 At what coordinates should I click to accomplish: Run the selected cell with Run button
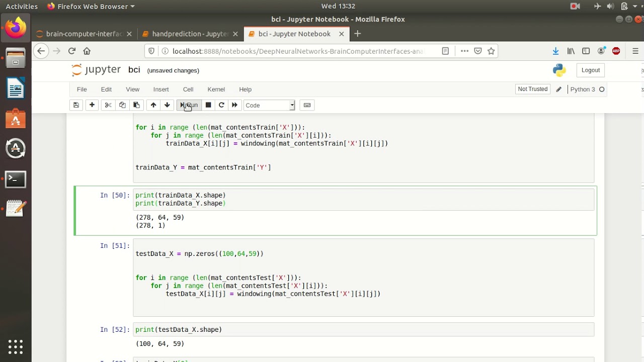[x=189, y=105]
